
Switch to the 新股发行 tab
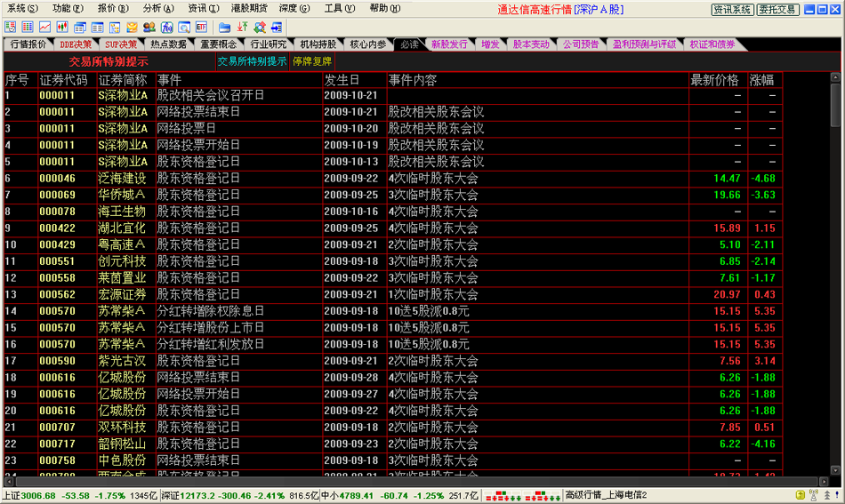[449, 44]
